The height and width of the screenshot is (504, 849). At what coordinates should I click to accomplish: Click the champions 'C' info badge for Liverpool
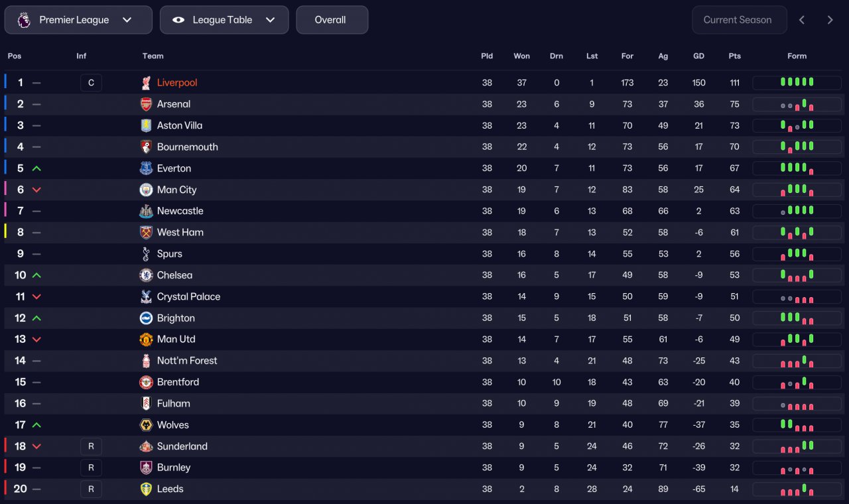point(91,83)
